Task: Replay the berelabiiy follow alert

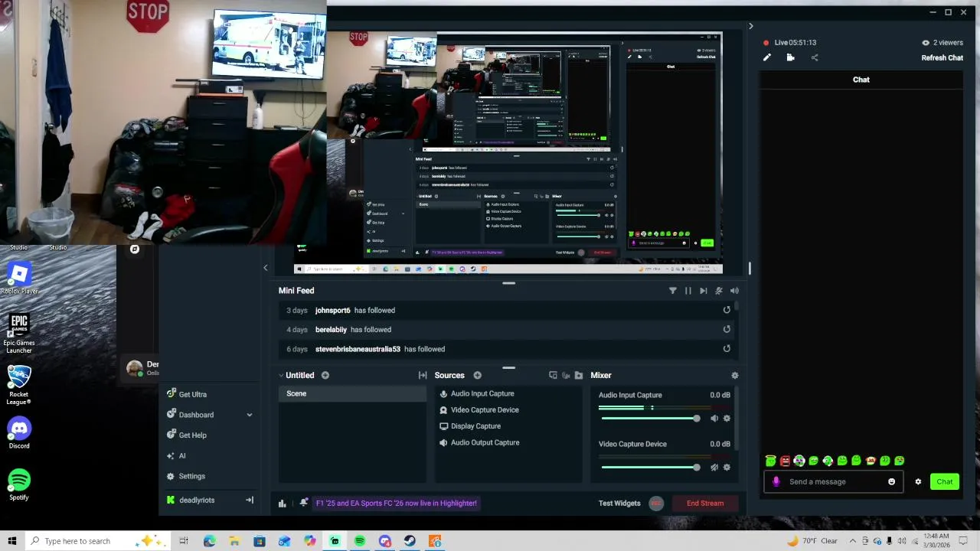Action: pos(727,329)
